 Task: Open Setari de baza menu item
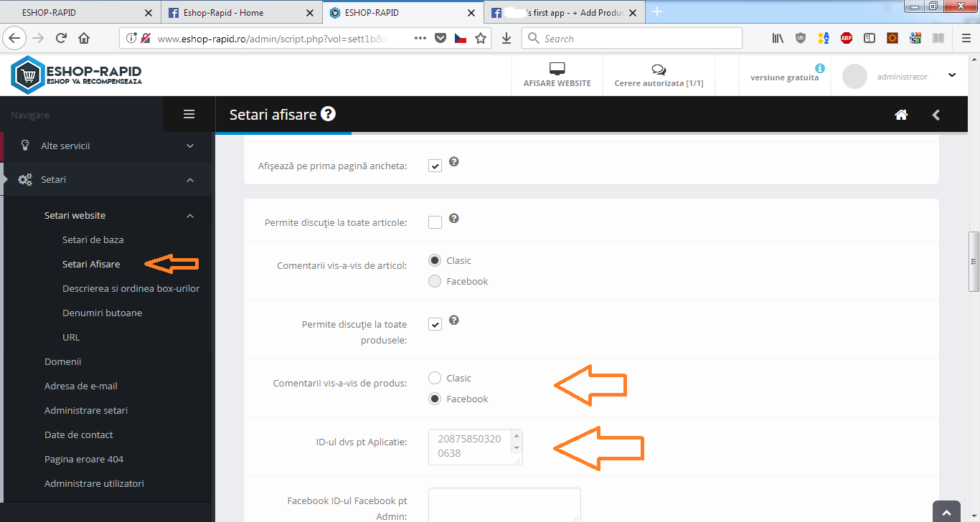93,239
